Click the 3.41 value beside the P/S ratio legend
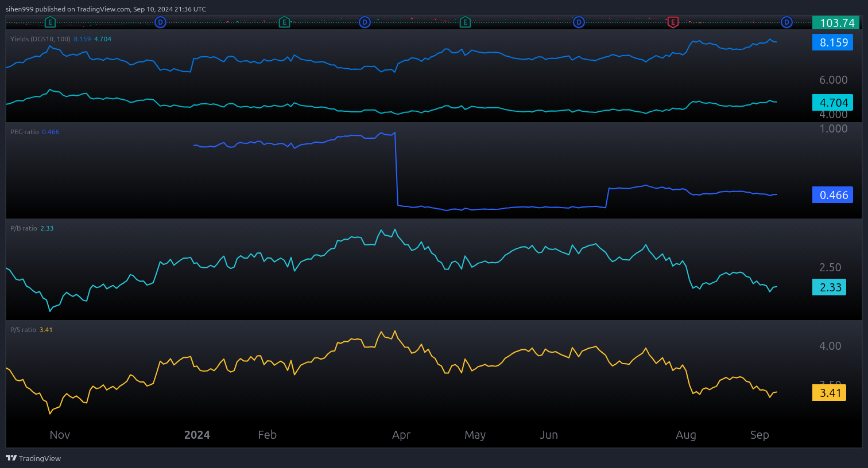868x468 pixels. (46, 330)
